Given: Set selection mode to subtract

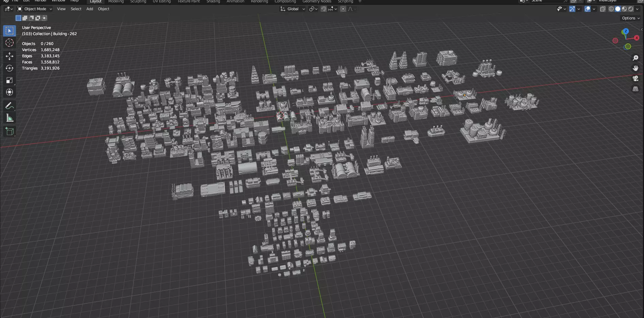Looking at the screenshot, I should tap(31, 18).
